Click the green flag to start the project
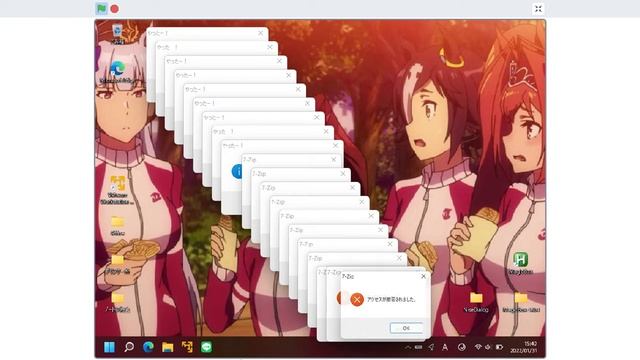 coord(102,9)
